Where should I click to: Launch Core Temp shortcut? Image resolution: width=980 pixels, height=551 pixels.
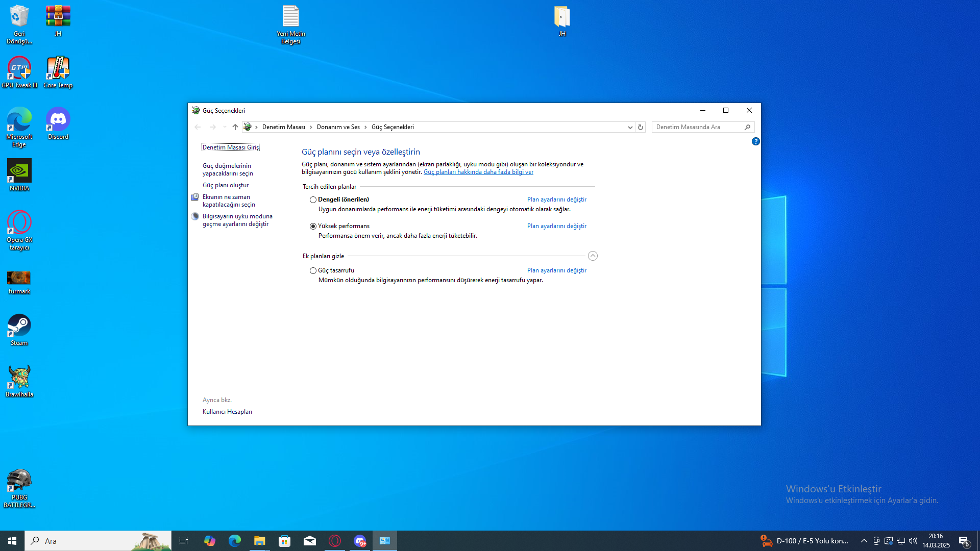pos(58,72)
